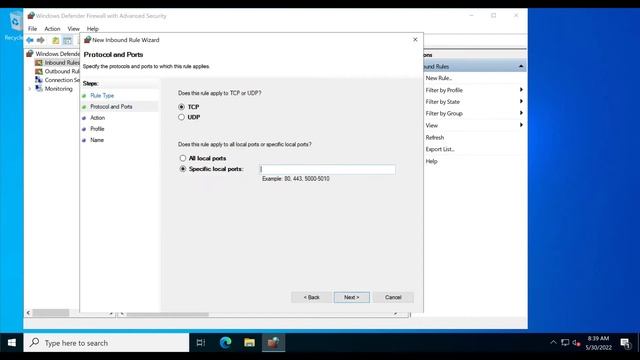Select Connection Security Rules tree item
The height and width of the screenshot is (360, 640).
(62, 80)
